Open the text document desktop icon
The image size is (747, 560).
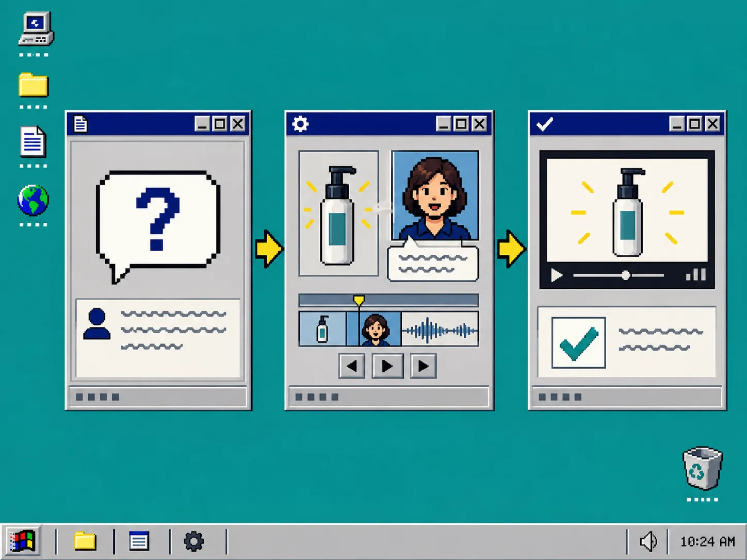coord(33,141)
